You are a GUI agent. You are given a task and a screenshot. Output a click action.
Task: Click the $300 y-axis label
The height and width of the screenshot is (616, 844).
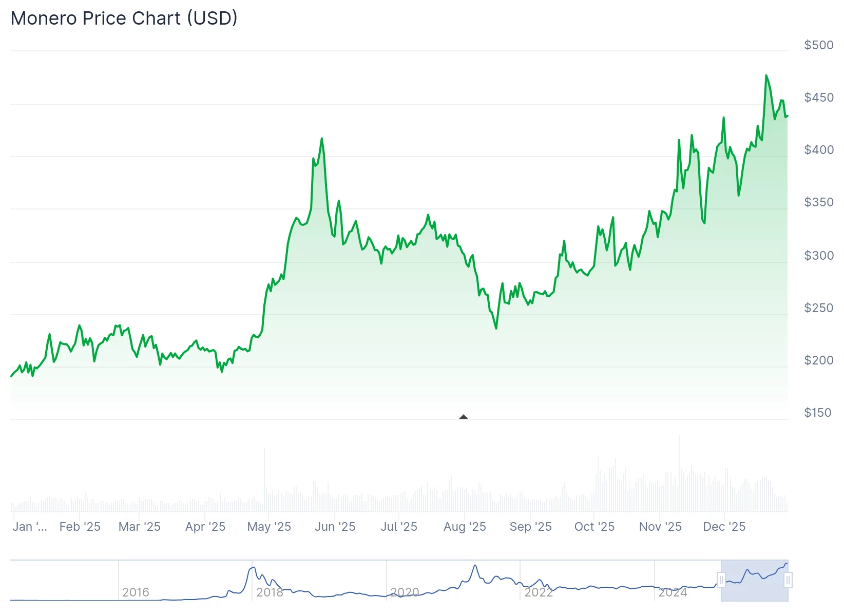[x=818, y=256]
